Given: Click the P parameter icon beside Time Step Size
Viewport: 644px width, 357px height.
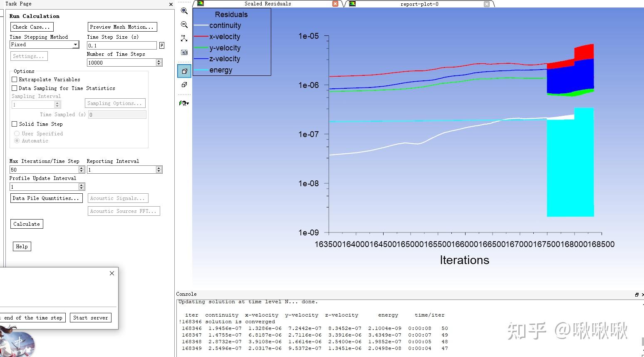Looking at the screenshot, I should [162, 45].
